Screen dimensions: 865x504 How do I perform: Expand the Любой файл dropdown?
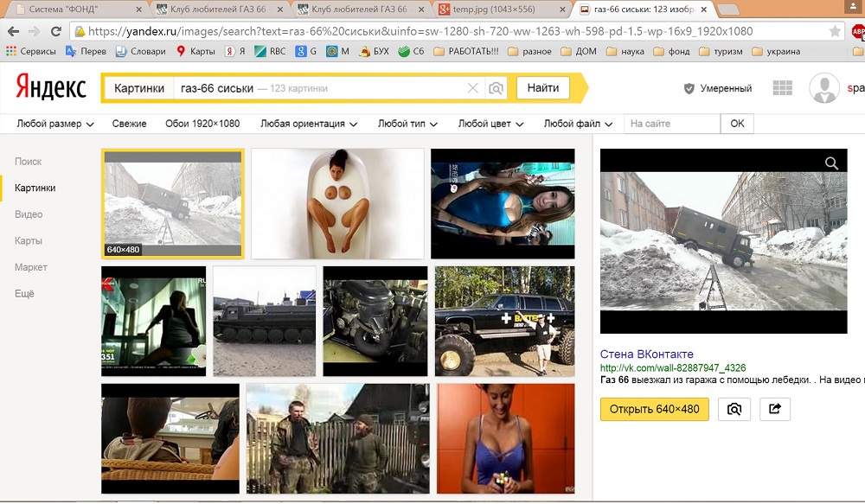(578, 124)
